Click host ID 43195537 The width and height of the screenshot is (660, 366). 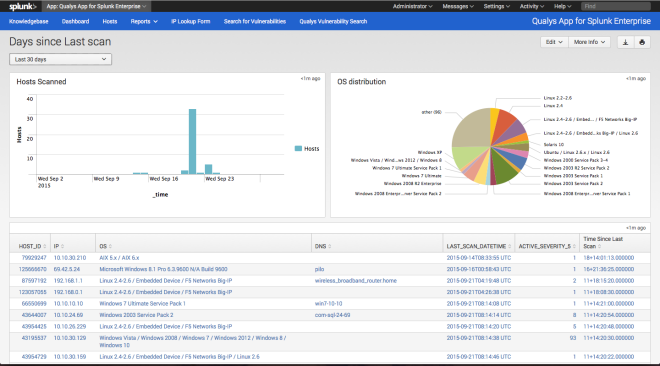[x=34, y=338]
